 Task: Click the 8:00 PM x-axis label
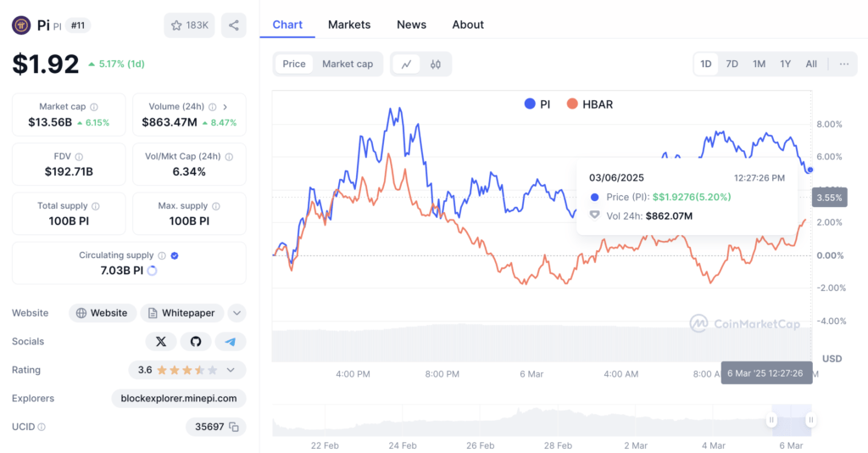pos(442,374)
